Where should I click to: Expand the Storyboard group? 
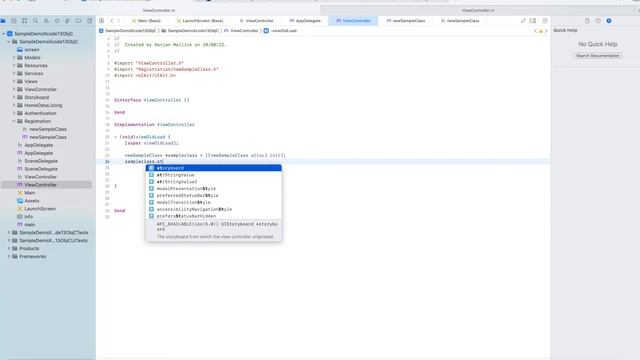click(14, 97)
